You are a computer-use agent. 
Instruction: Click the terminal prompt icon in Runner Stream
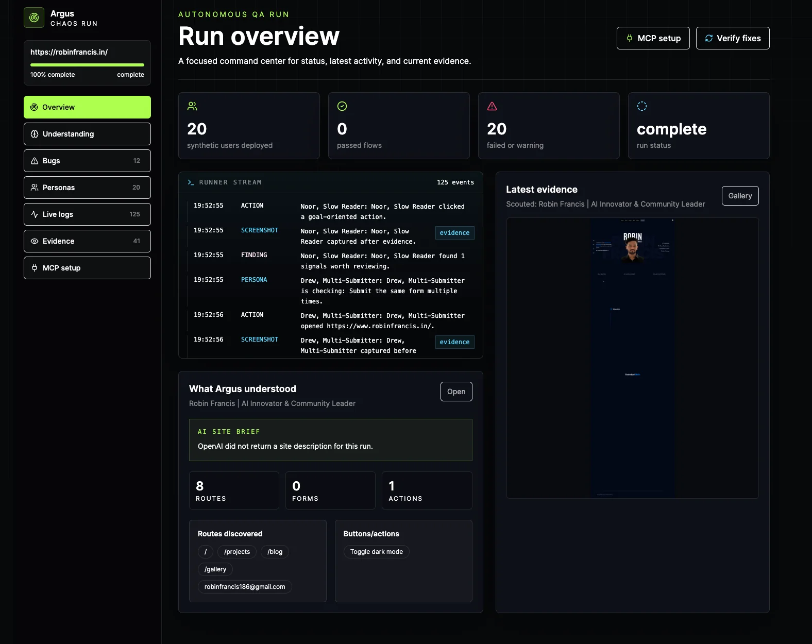191,182
